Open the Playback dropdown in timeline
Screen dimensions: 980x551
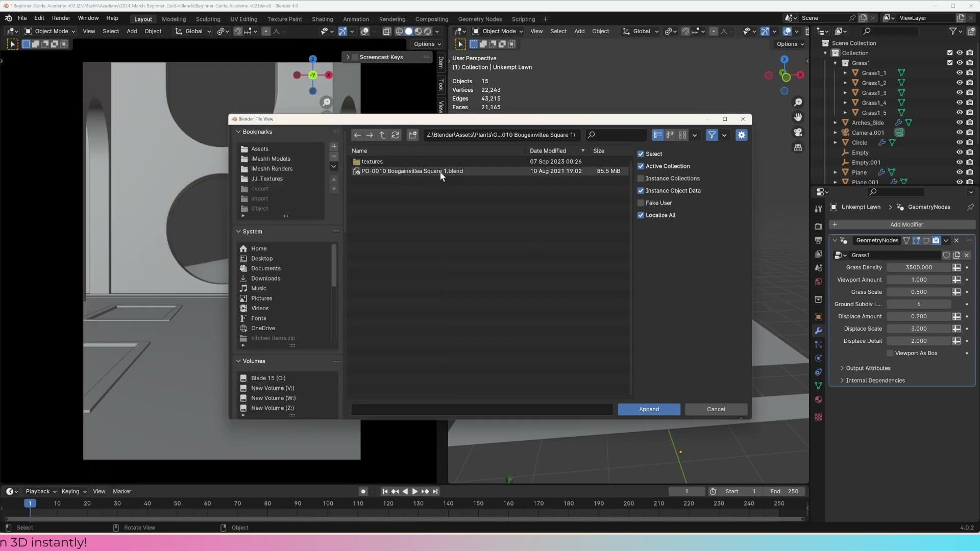click(41, 492)
